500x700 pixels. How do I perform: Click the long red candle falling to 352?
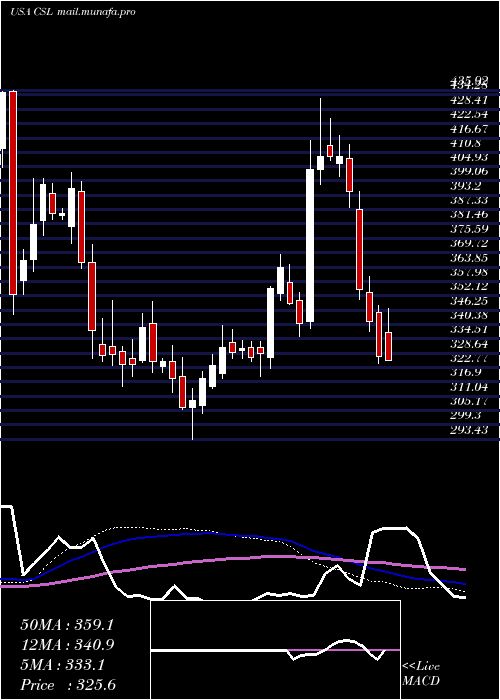359,249
